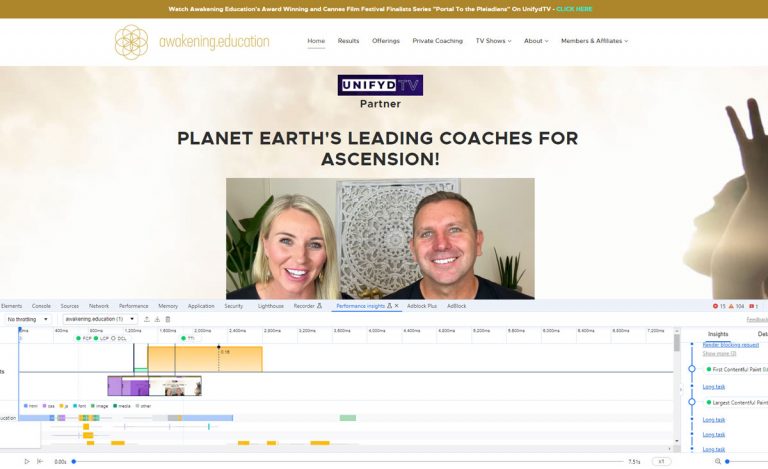Click the First Contentful Paint insight

point(736,369)
